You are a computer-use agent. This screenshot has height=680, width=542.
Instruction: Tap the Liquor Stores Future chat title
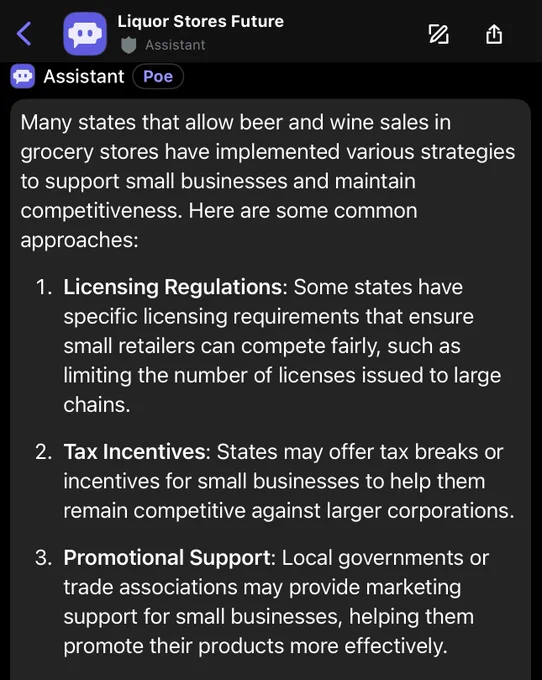click(200, 21)
